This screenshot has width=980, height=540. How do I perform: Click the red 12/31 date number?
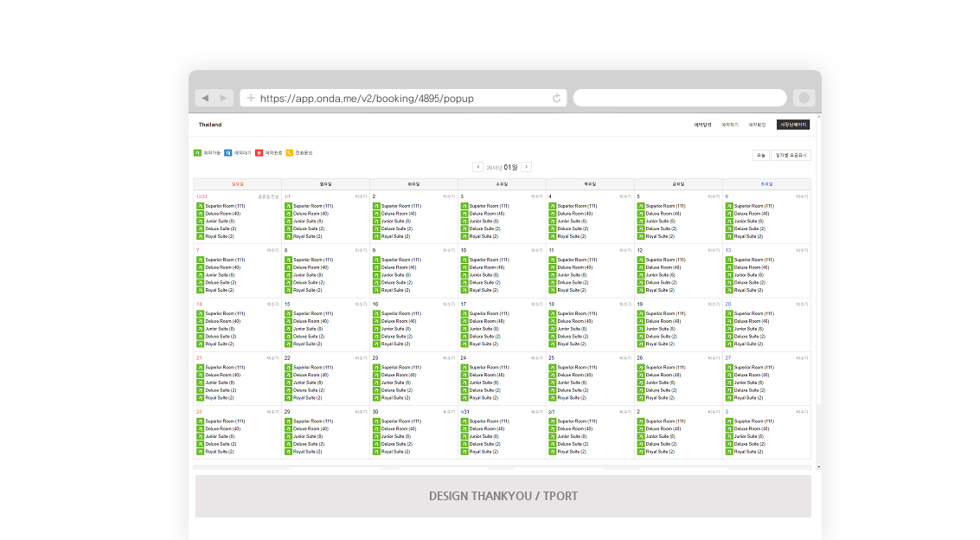pyautogui.click(x=202, y=196)
